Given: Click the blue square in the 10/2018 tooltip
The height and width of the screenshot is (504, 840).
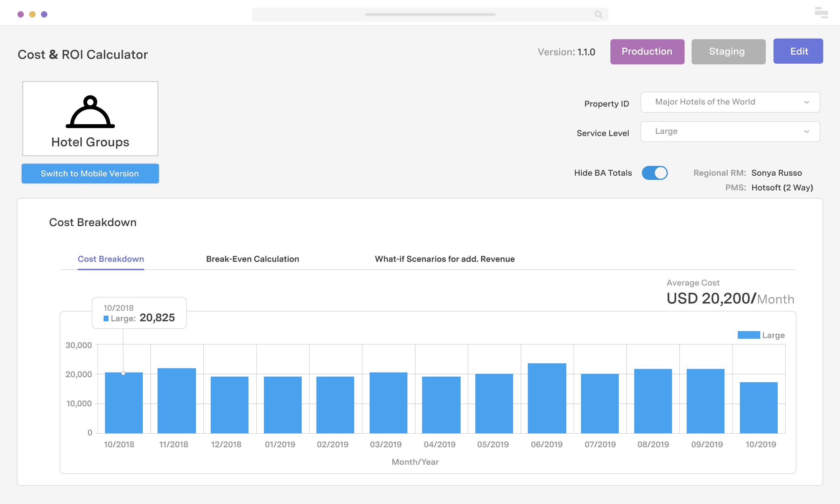Looking at the screenshot, I should point(106,318).
